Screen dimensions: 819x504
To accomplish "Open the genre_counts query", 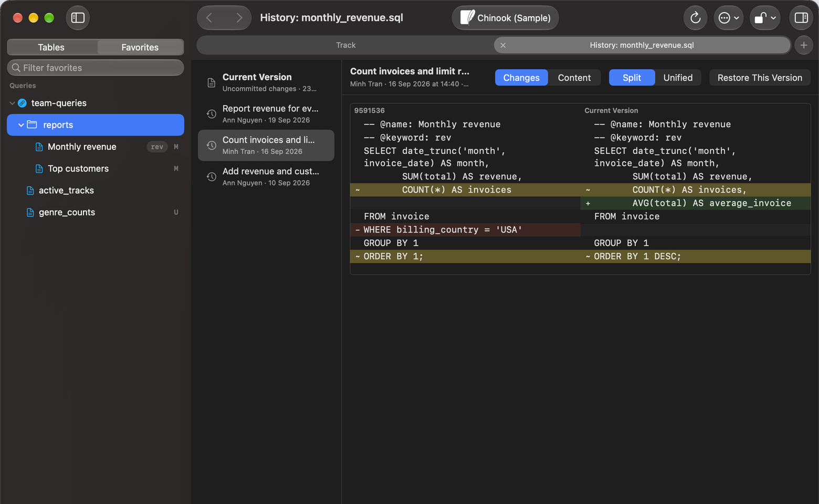I will (x=96, y=212).
